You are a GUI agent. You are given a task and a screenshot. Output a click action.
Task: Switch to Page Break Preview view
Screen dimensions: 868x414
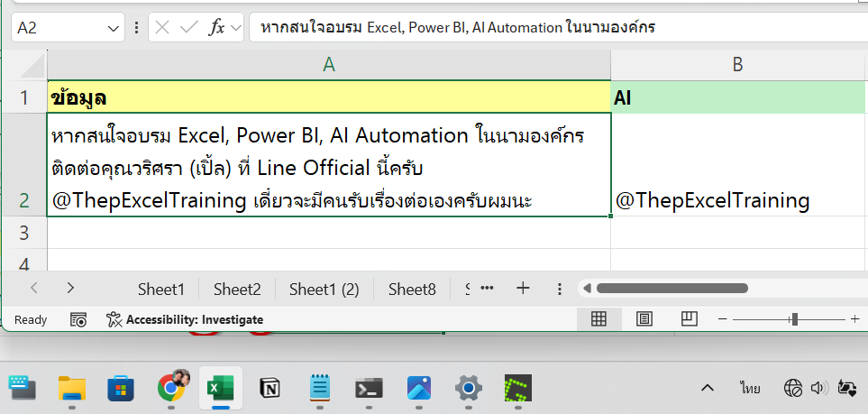click(690, 319)
